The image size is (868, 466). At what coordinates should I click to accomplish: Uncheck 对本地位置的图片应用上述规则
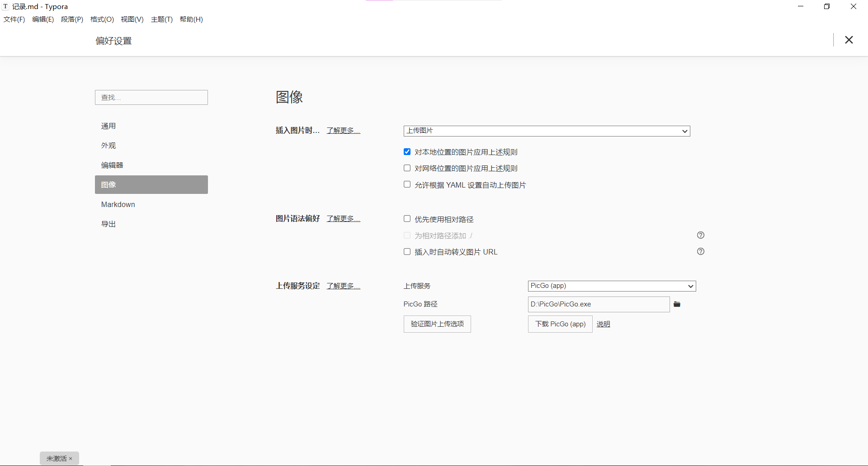pyautogui.click(x=407, y=151)
